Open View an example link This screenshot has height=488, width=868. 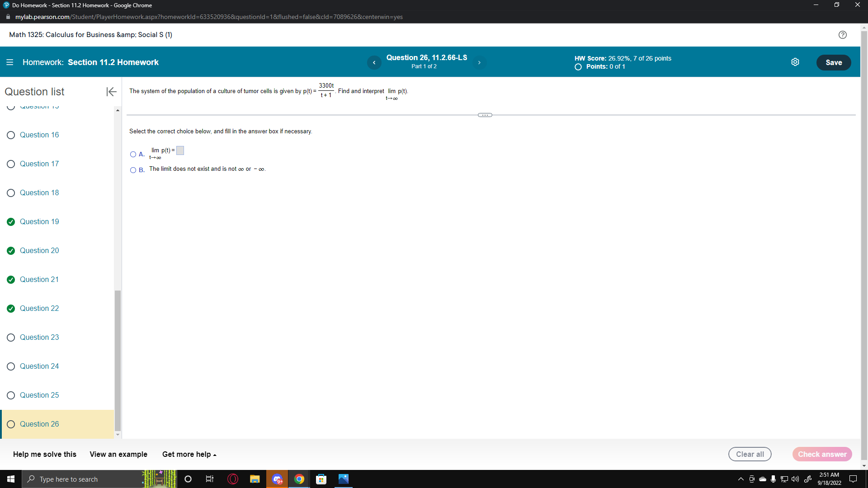click(118, 454)
